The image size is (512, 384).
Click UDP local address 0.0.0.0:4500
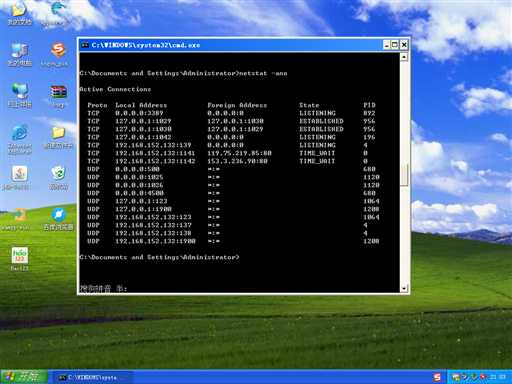tap(139, 193)
